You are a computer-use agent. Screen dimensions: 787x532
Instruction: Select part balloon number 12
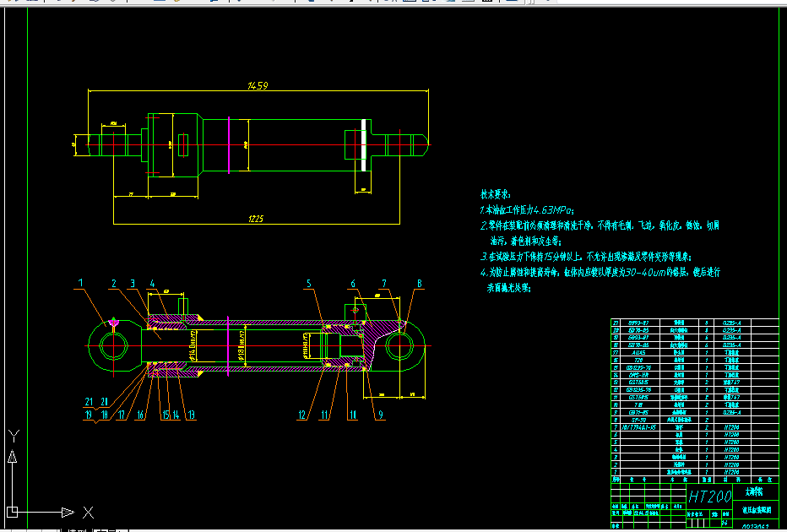tap(302, 415)
